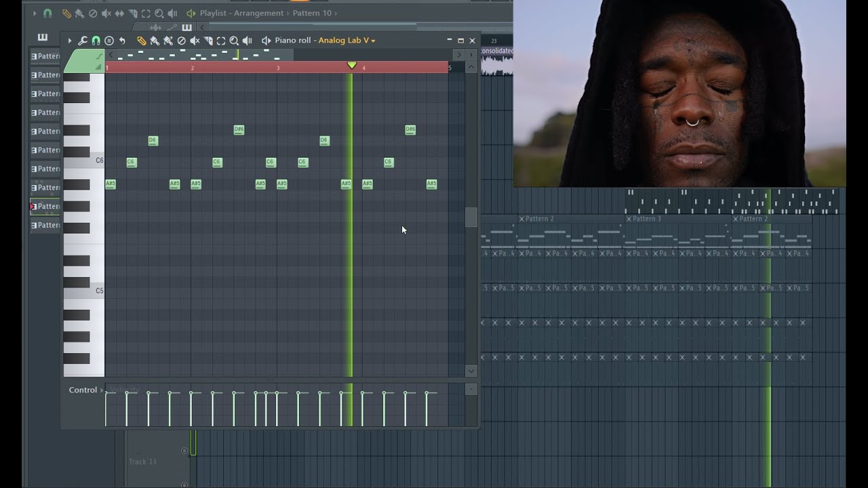Image resolution: width=868 pixels, height=488 pixels.
Task: Toggle piano roll snap magnet
Action: click(x=96, y=41)
